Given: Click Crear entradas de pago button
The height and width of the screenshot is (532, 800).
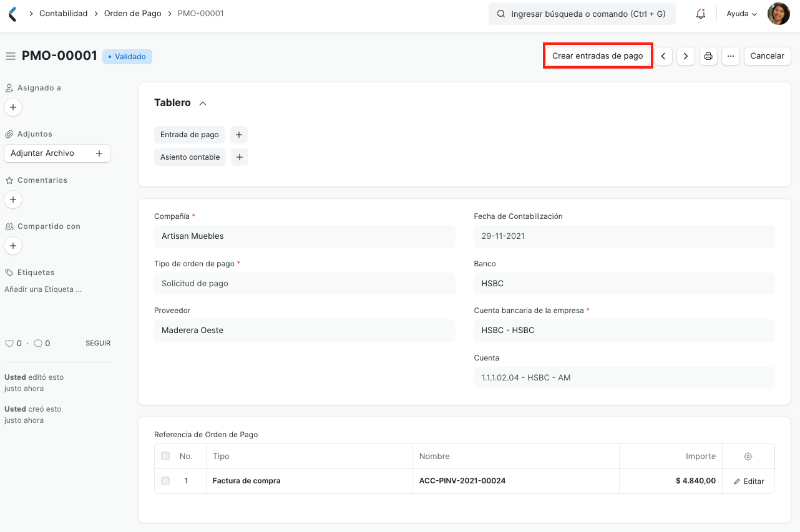Looking at the screenshot, I should tap(598, 56).
